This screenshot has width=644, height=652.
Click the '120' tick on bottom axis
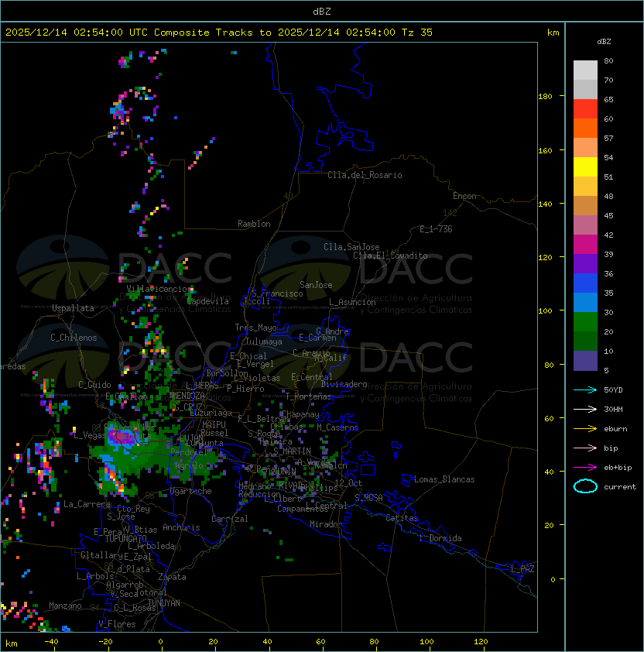click(x=481, y=642)
